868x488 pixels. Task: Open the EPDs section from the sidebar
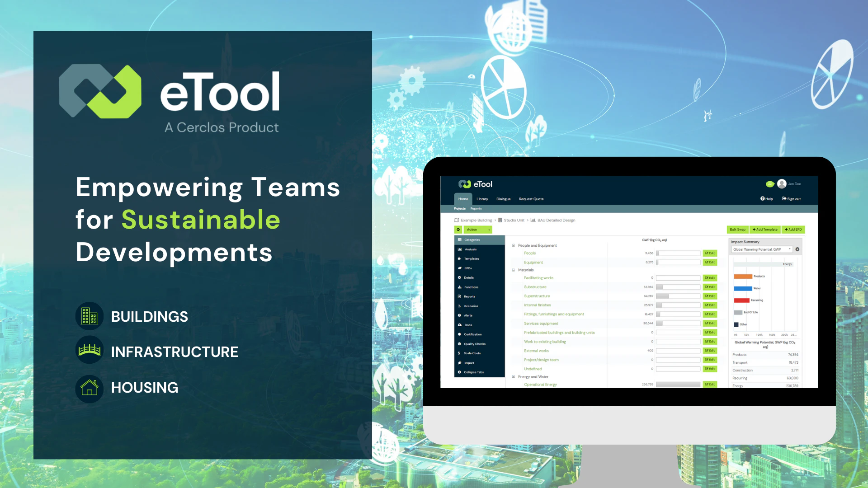[x=459, y=268]
